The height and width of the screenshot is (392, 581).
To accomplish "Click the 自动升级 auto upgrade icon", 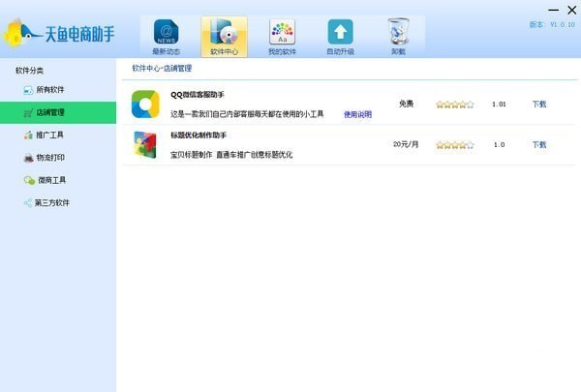I will (x=340, y=33).
